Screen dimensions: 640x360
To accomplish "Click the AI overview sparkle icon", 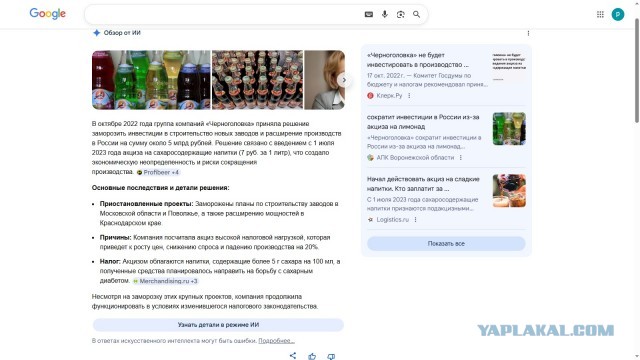I will (96, 33).
